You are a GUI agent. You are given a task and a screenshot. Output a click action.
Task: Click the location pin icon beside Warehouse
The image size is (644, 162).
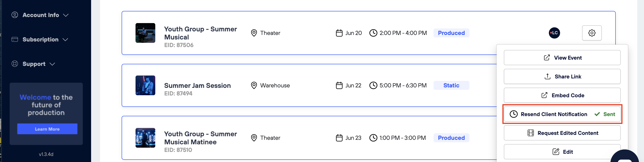click(x=254, y=85)
